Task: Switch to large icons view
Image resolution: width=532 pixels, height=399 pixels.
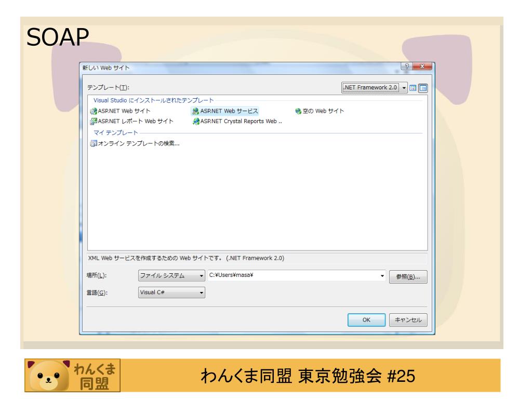Action: [x=413, y=88]
